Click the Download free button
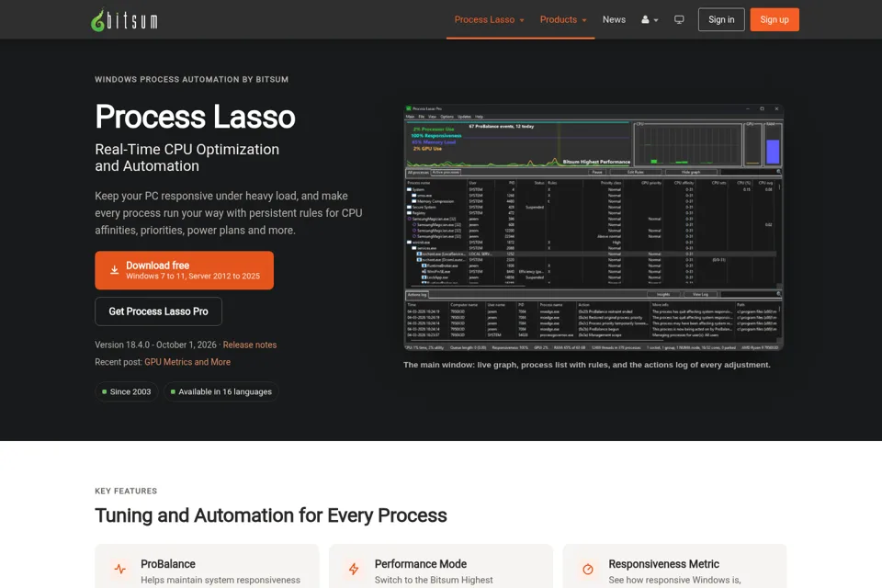Viewport: 882px width, 588px height. [184, 270]
